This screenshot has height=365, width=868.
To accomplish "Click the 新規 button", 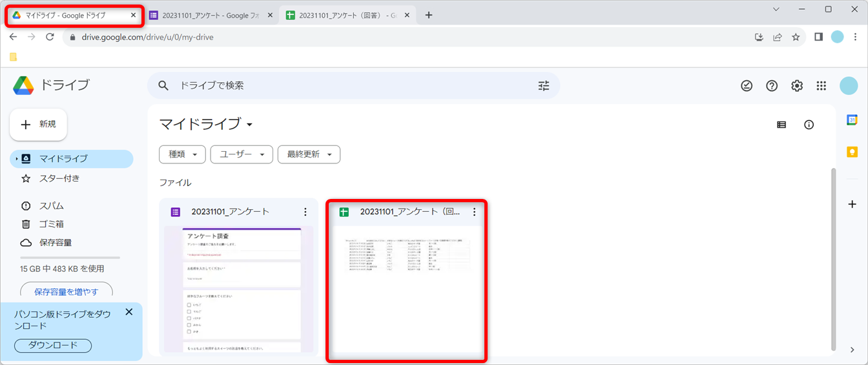I will click(x=39, y=125).
